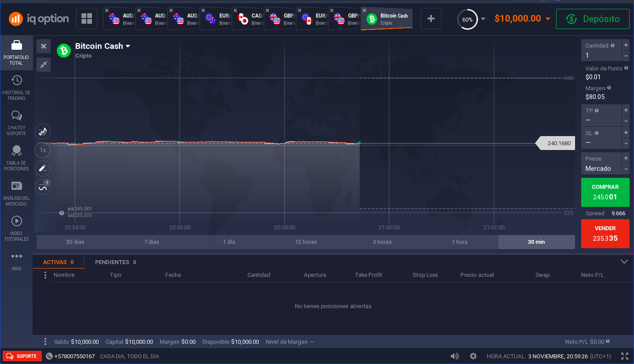This screenshot has width=634, height=364.
Task: Open the settings gear icon
Action: [x=473, y=356]
